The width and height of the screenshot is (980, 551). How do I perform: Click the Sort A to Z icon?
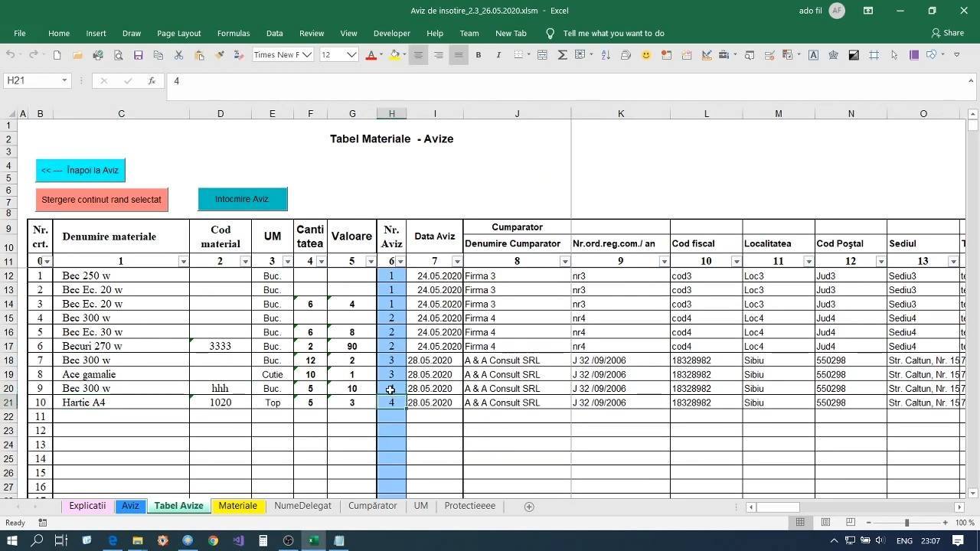tap(606, 55)
